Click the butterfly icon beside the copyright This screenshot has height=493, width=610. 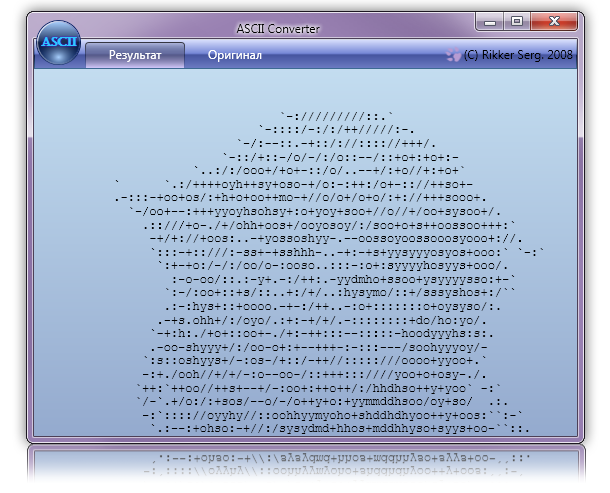tap(454, 56)
